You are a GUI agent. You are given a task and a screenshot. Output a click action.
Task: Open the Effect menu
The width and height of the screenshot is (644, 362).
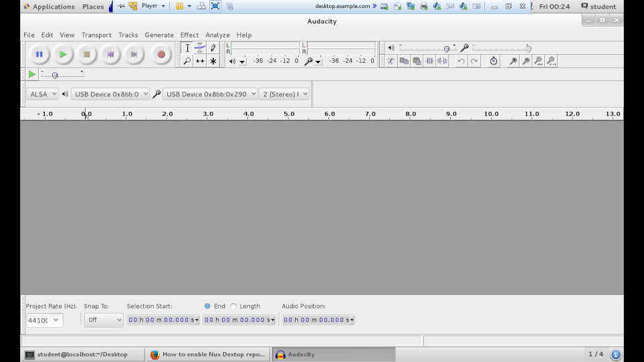coord(189,35)
